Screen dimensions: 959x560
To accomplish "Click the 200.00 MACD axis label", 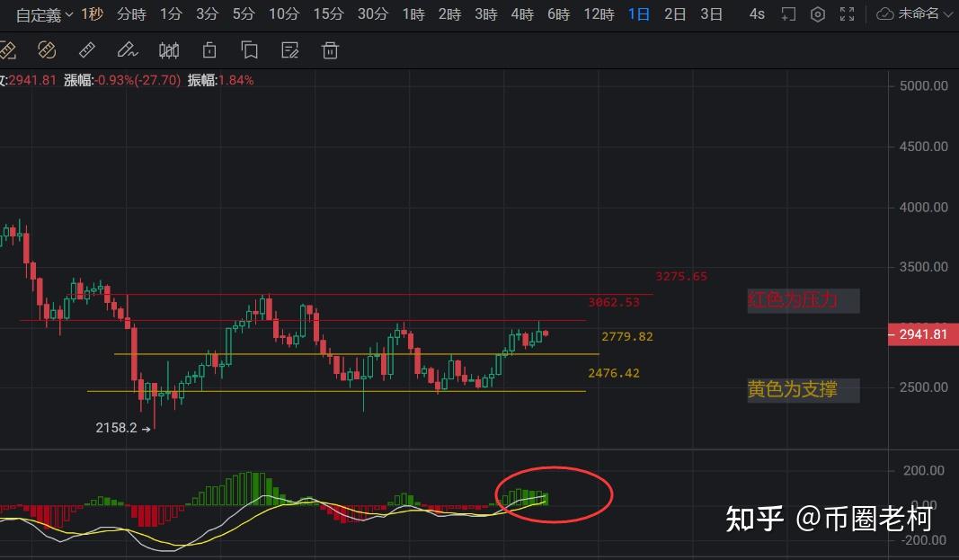I will coord(924,471).
